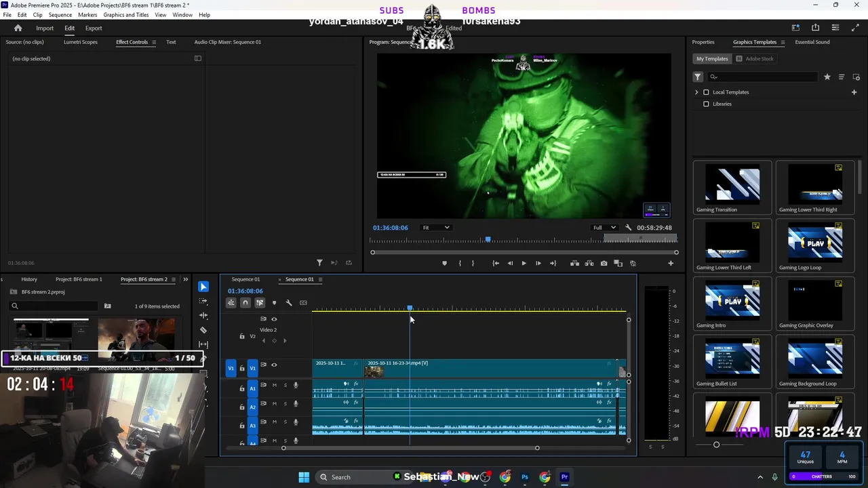Mark In point in Program monitor
Viewport: 868px width, 488px height.
pos(460,263)
